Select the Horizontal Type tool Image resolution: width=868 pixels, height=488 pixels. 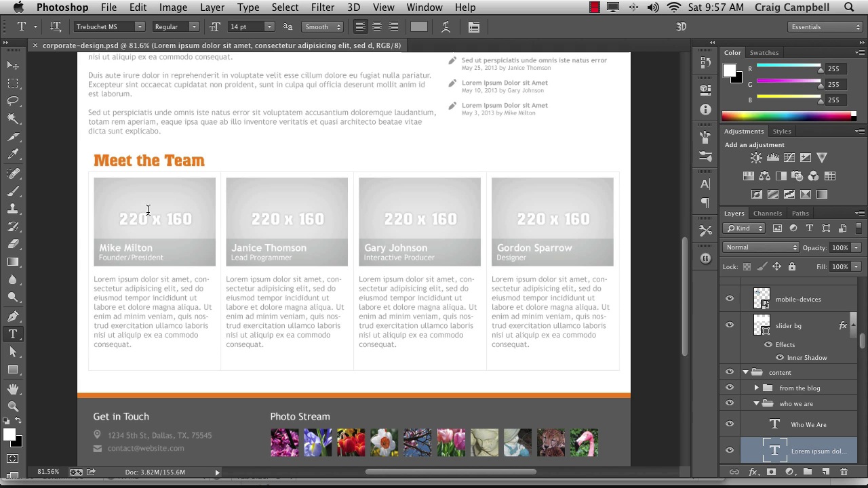(13, 334)
